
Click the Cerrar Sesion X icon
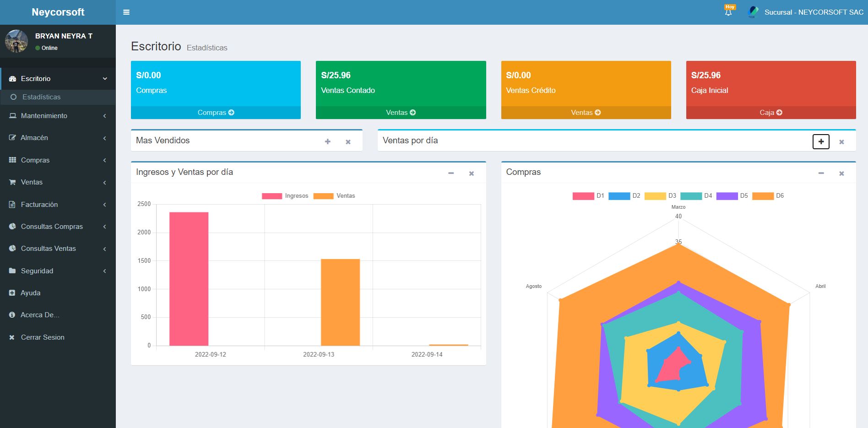pyautogui.click(x=12, y=337)
